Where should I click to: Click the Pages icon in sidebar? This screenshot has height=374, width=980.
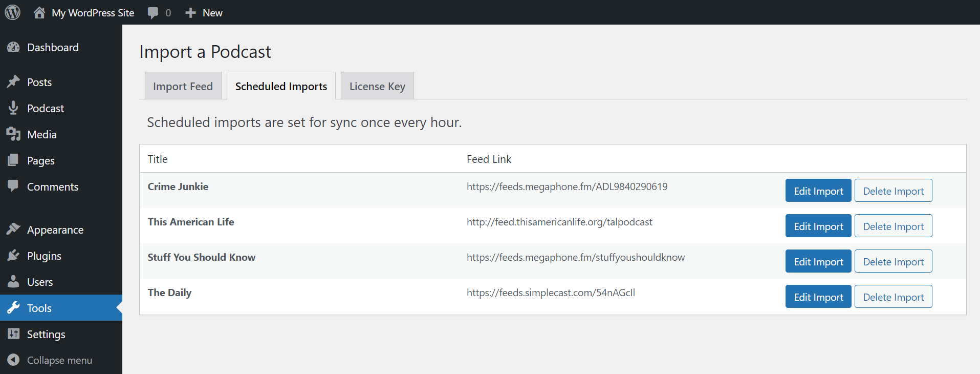pos(13,160)
